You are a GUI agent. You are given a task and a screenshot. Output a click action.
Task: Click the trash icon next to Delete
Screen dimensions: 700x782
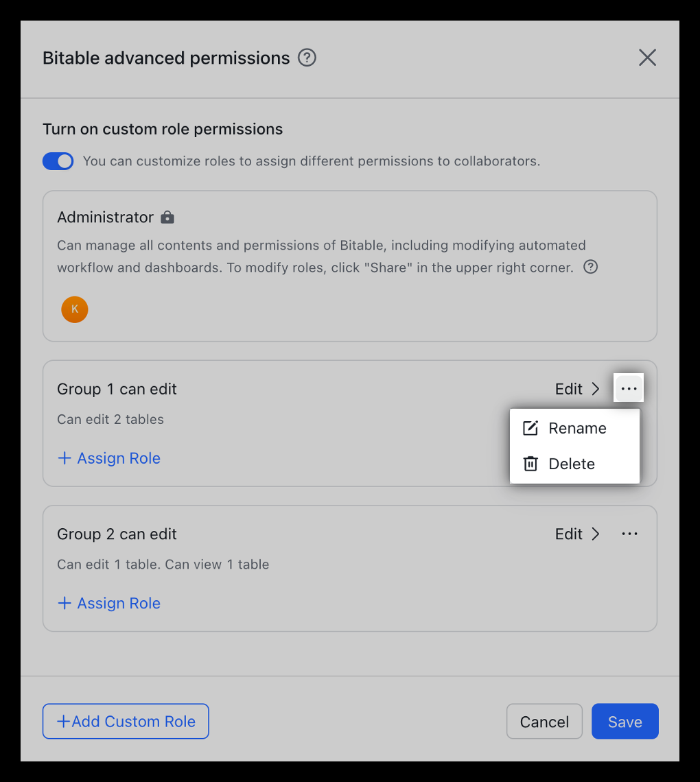(x=530, y=464)
